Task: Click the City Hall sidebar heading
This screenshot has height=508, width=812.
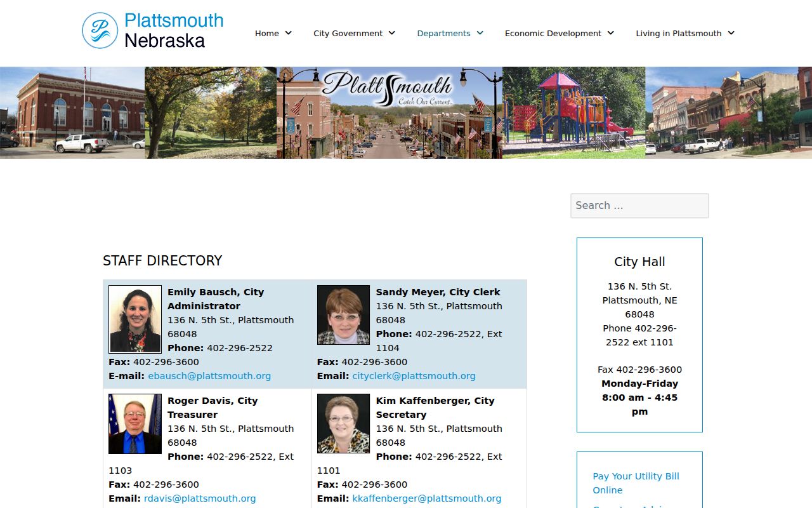Action: 639,262
